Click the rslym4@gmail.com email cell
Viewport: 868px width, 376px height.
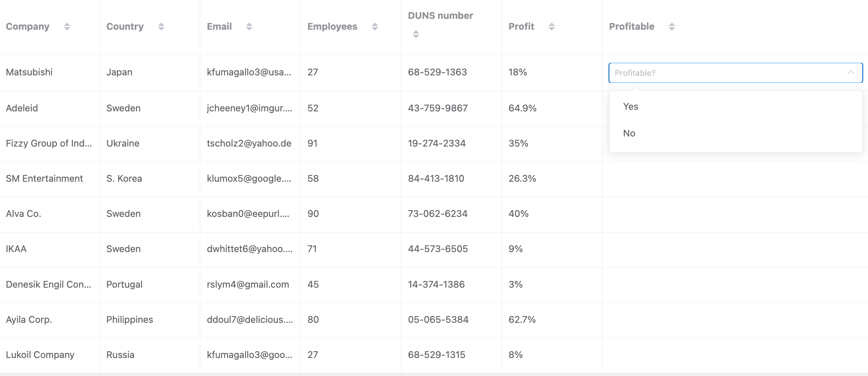(x=248, y=285)
